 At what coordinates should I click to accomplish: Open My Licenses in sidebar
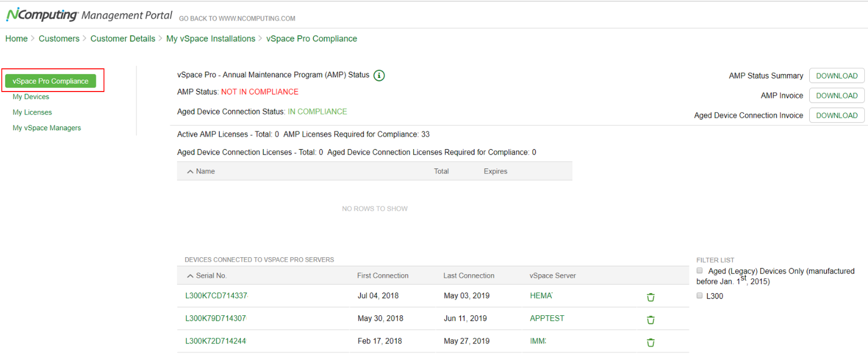pos(32,112)
